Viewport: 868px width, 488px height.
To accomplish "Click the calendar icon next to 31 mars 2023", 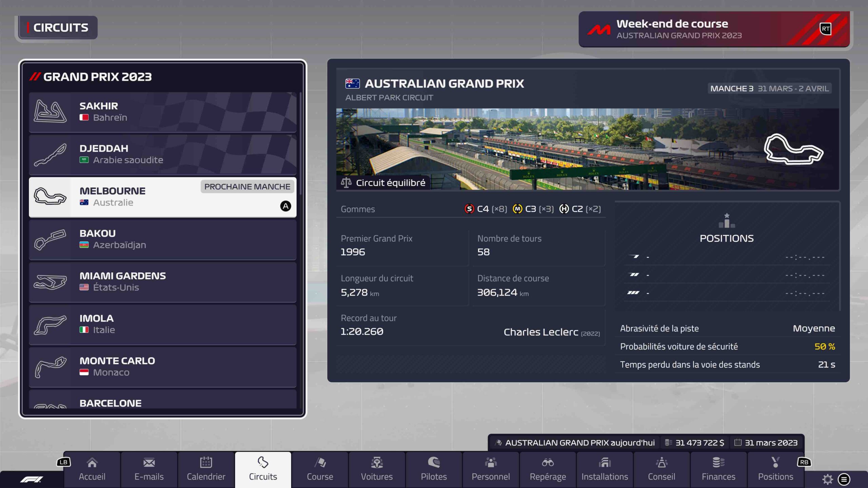I will (x=738, y=443).
